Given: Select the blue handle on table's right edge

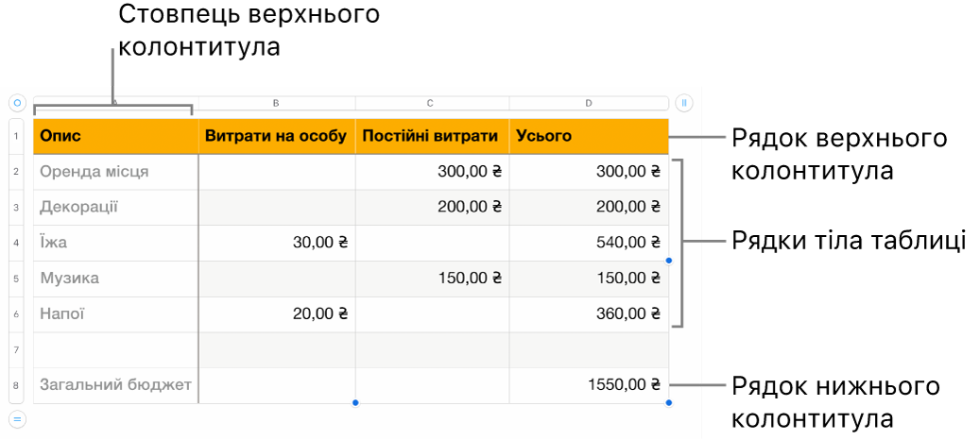Looking at the screenshot, I should point(669,261).
